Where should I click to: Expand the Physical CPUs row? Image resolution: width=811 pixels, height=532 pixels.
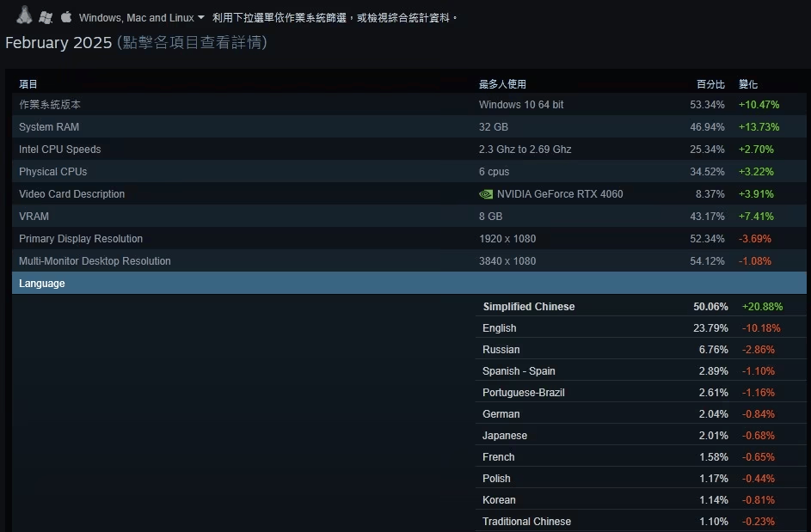pos(53,172)
